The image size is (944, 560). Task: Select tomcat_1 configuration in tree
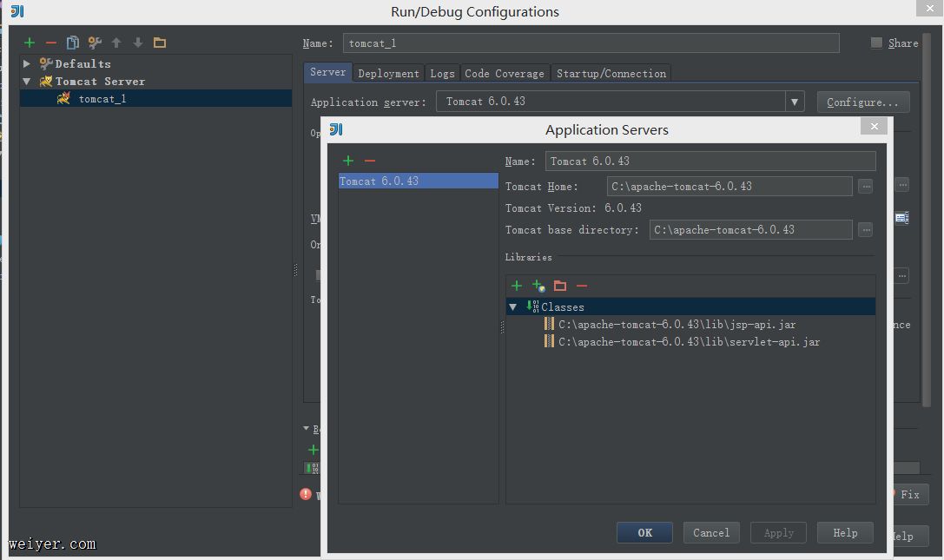(156, 99)
